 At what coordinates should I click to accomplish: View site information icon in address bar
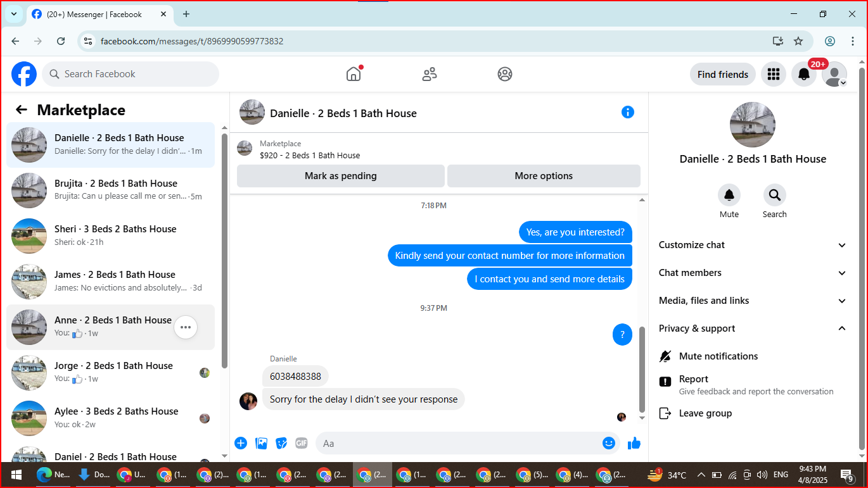tap(88, 41)
